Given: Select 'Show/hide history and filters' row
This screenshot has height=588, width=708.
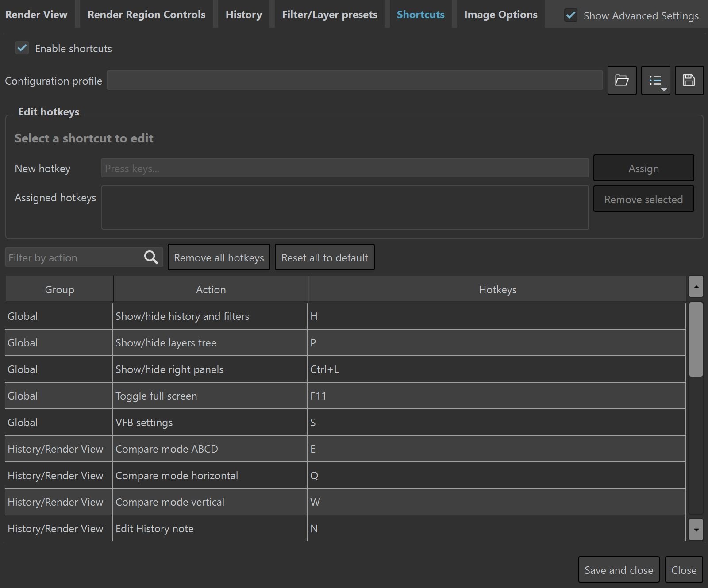Looking at the screenshot, I should 345,316.
